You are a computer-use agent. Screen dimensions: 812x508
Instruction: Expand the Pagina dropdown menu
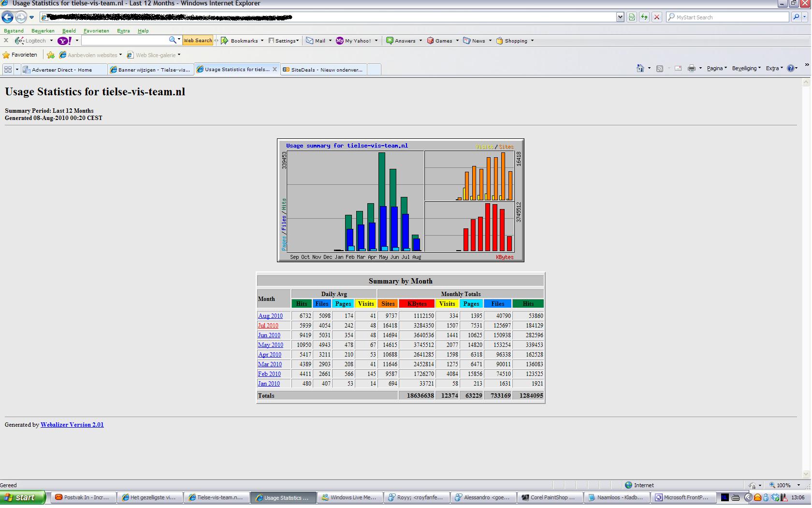click(x=717, y=68)
